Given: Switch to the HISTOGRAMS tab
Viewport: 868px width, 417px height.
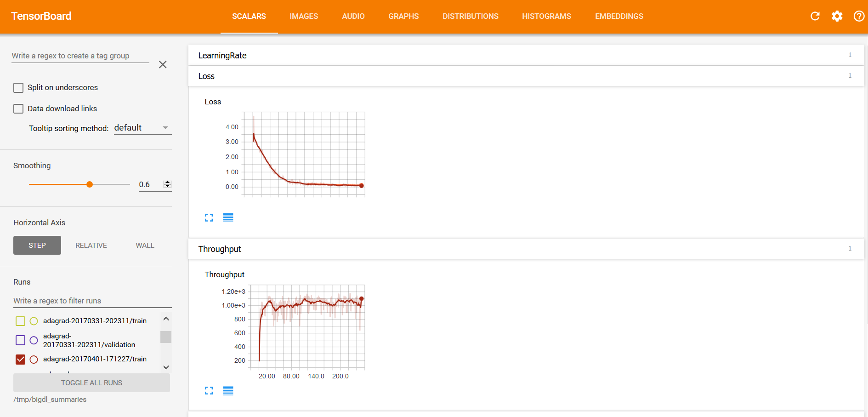Looking at the screenshot, I should tap(546, 17).
